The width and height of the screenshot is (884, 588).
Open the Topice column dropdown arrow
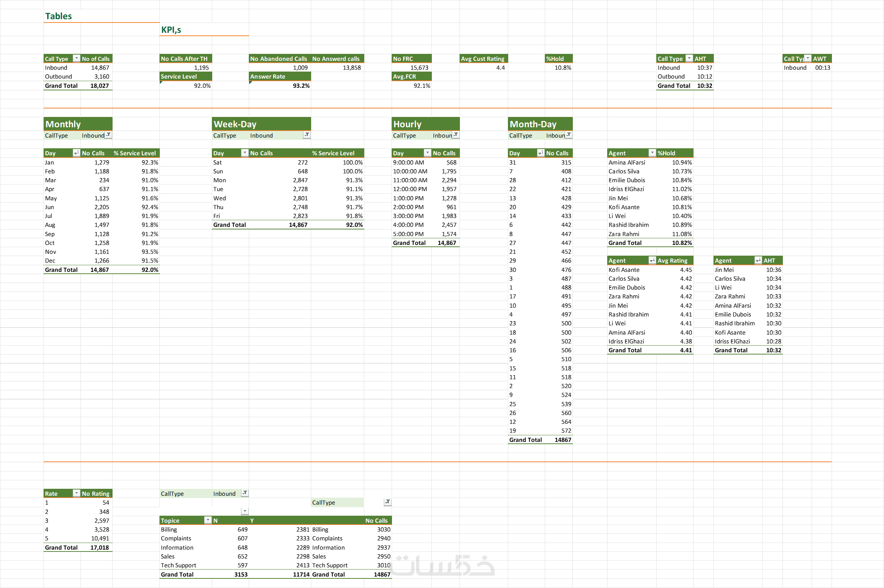pyautogui.click(x=207, y=520)
